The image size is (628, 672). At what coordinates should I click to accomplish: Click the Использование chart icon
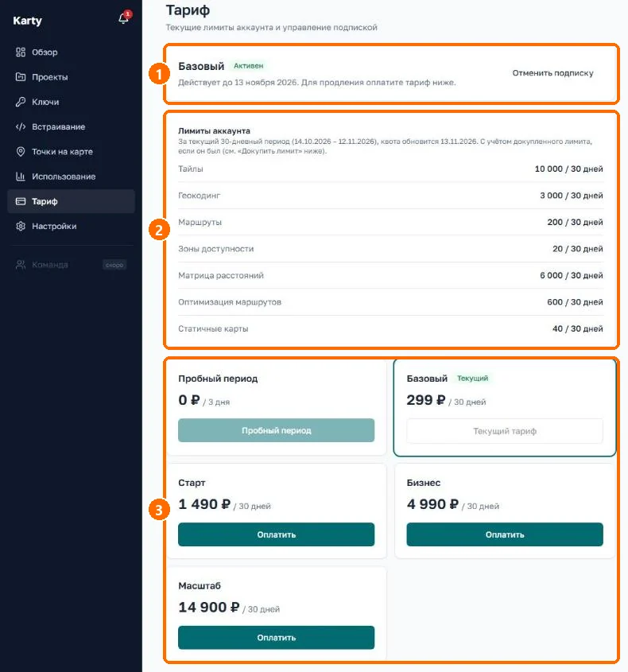(21, 177)
